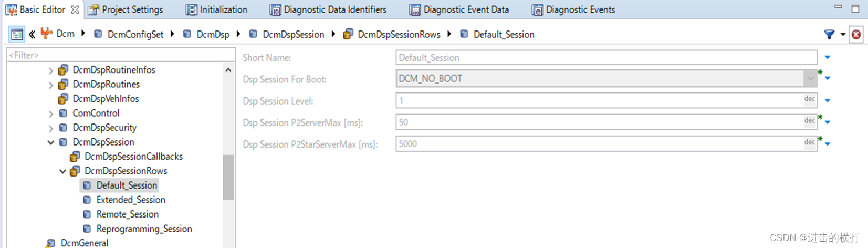Click the Remote_Session container icon
868x248 pixels.
(87, 214)
